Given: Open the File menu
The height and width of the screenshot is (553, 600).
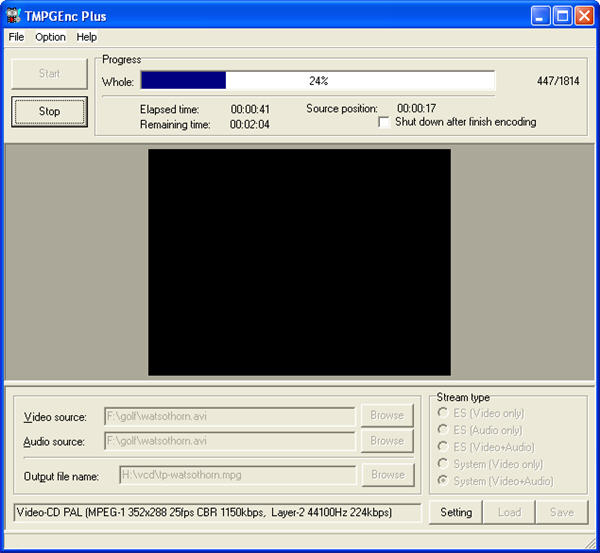Looking at the screenshot, I should pyautogui.click(x=16, y=37).
